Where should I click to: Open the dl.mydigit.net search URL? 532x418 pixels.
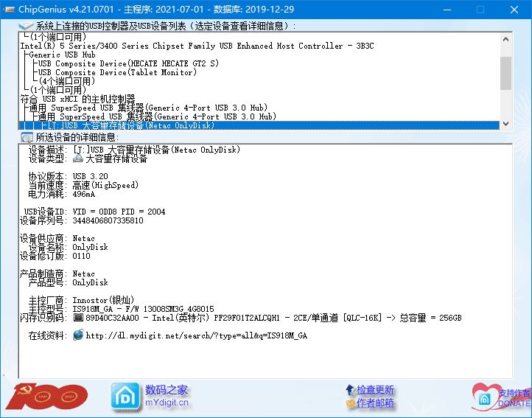coord(196,335)
